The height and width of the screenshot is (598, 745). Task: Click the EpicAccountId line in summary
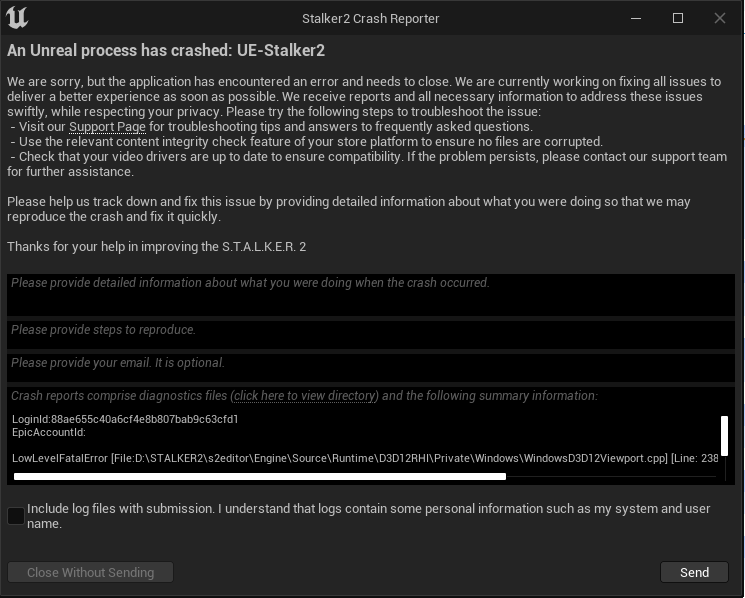click(49, 432)
